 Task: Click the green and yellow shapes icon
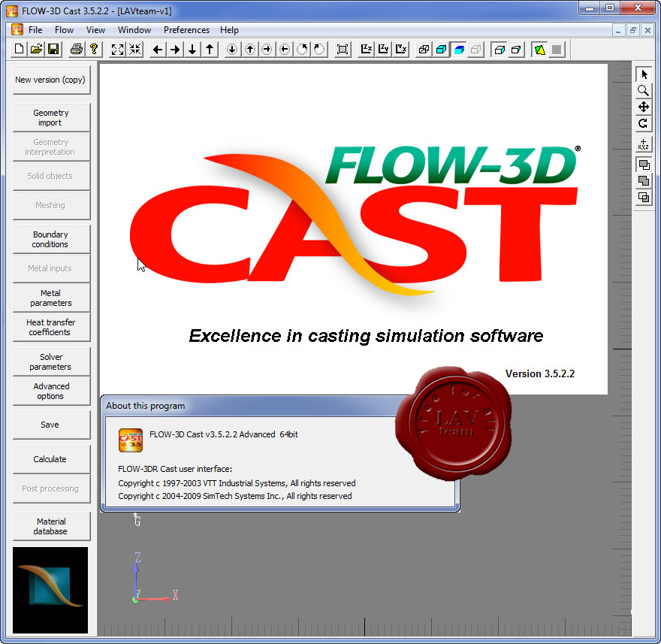pos(539,50)
